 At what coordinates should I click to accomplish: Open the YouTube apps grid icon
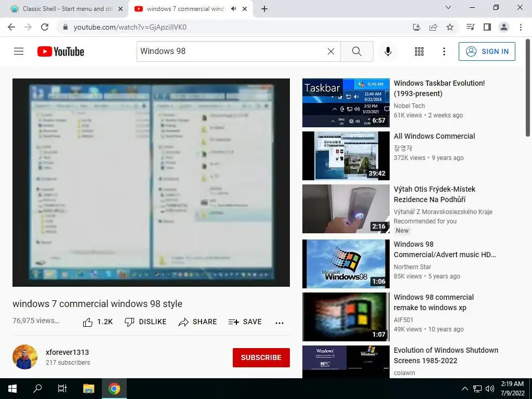click(x=419, y=51)
